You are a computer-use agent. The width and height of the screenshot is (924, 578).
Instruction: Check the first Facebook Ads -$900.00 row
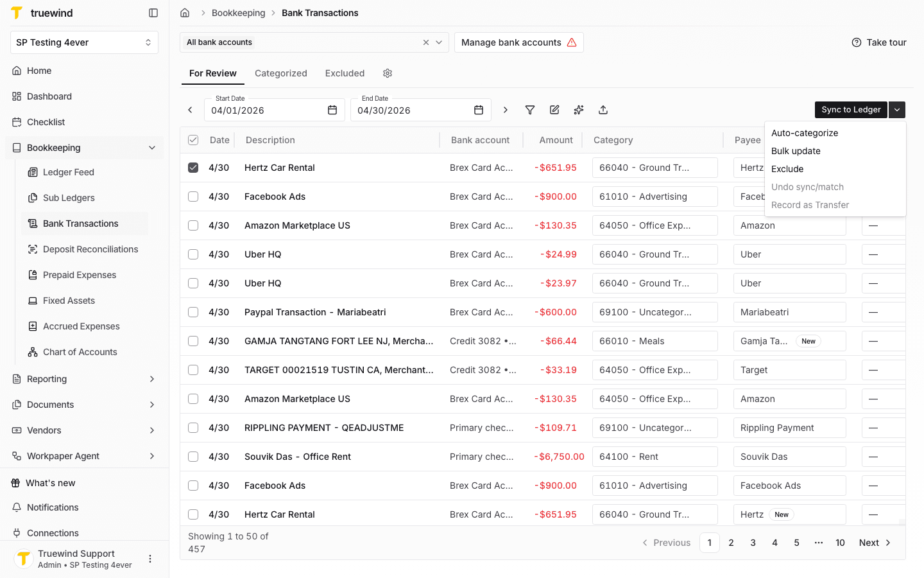[x=193, y=197]
